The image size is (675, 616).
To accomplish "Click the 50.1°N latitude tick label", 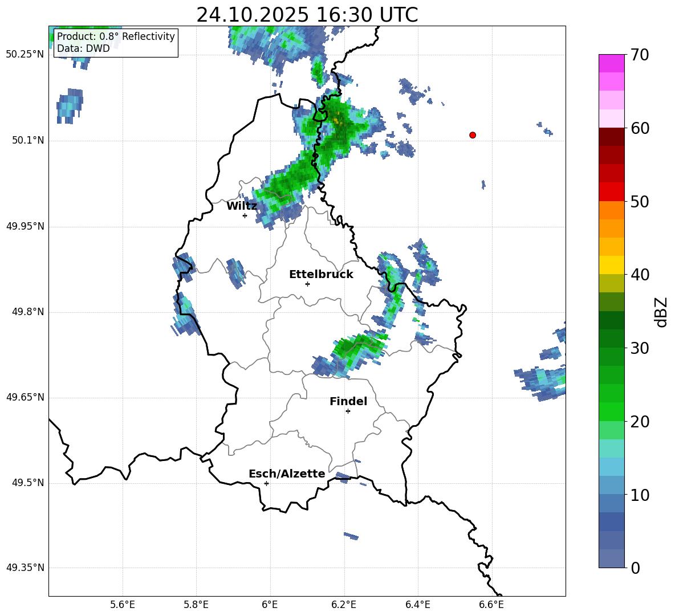I will (25, 140).
